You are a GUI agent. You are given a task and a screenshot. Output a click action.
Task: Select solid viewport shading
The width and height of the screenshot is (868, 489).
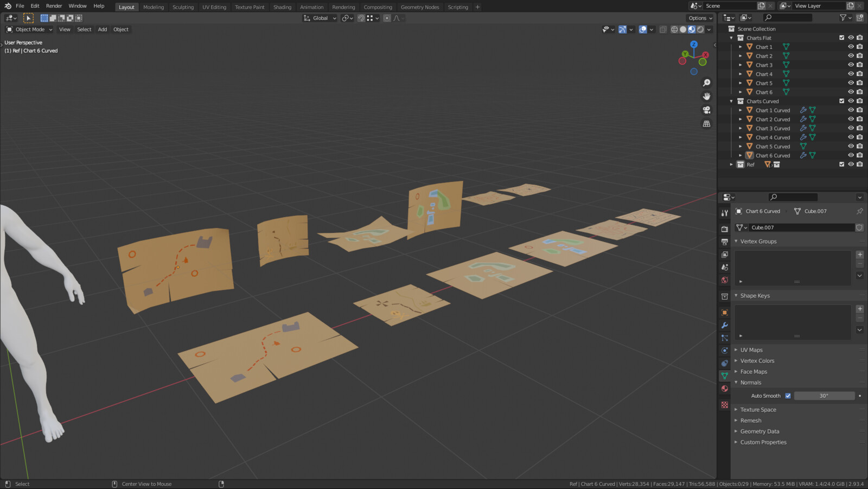click(x=683, y=29)
